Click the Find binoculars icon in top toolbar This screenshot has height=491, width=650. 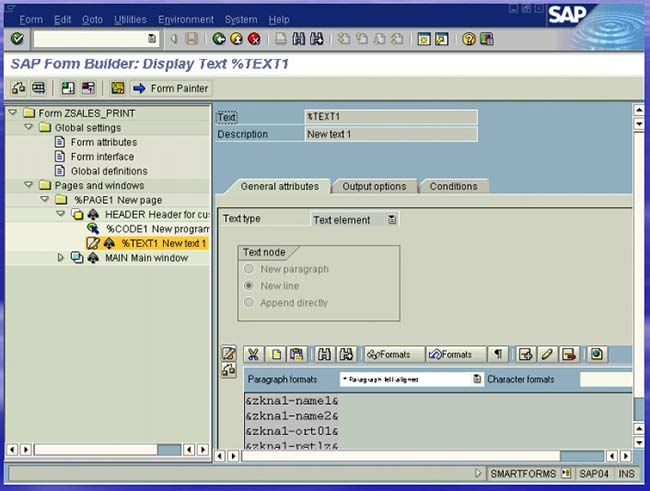298,39
